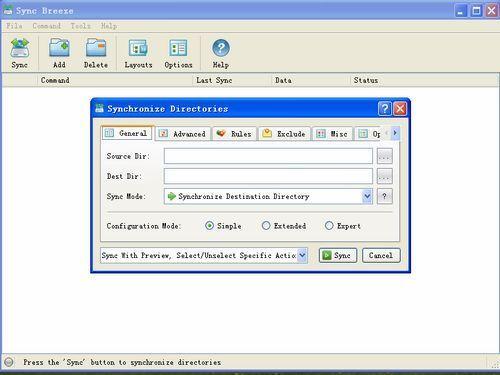Open the Tools menu
The height and width of the screenshot is (375, 500).
[x=80, y=26]
